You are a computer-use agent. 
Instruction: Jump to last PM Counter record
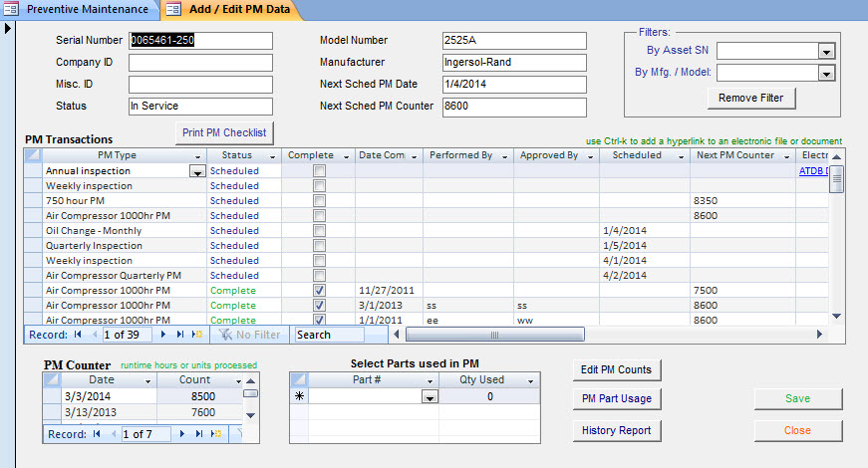pos(197,434)
